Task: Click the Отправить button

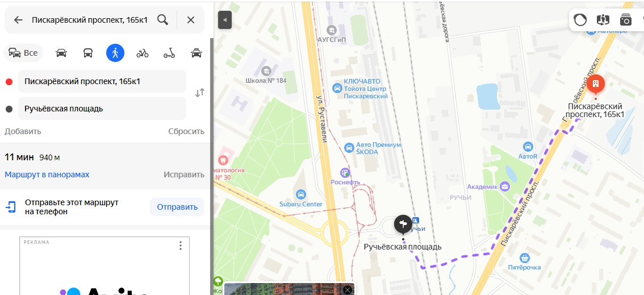Action: pyautogui.click(x=177, y=207)
